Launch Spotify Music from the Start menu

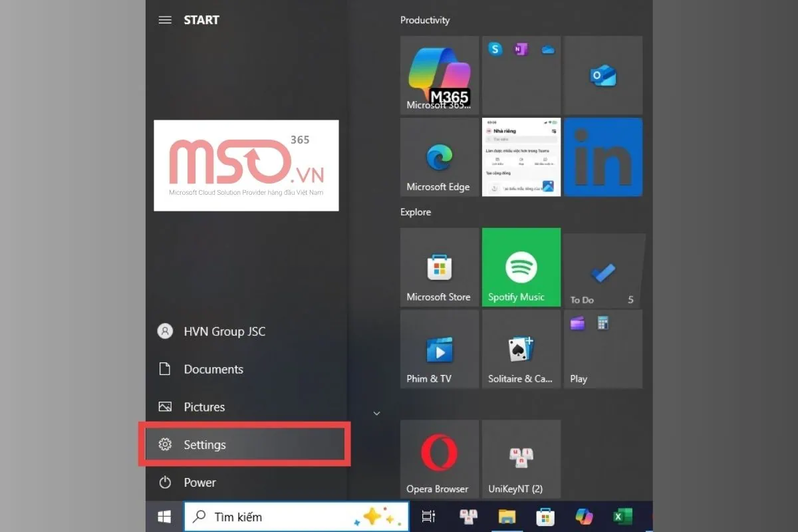pyautogui.click(x=521, y=267)
